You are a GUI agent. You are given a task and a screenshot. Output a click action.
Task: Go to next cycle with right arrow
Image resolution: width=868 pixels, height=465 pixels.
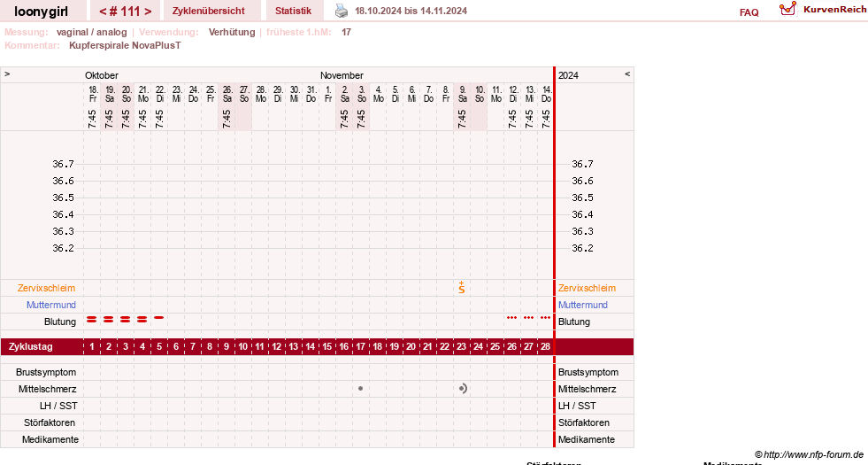[148, 12]
